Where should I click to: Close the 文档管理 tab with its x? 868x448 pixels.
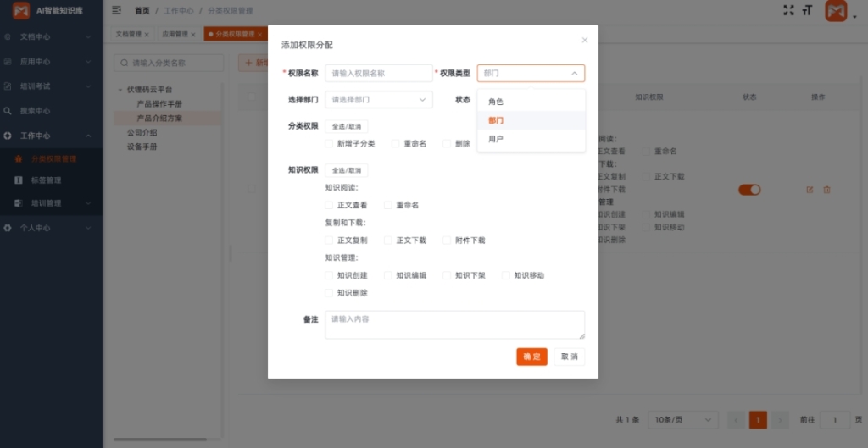[147, 34]
